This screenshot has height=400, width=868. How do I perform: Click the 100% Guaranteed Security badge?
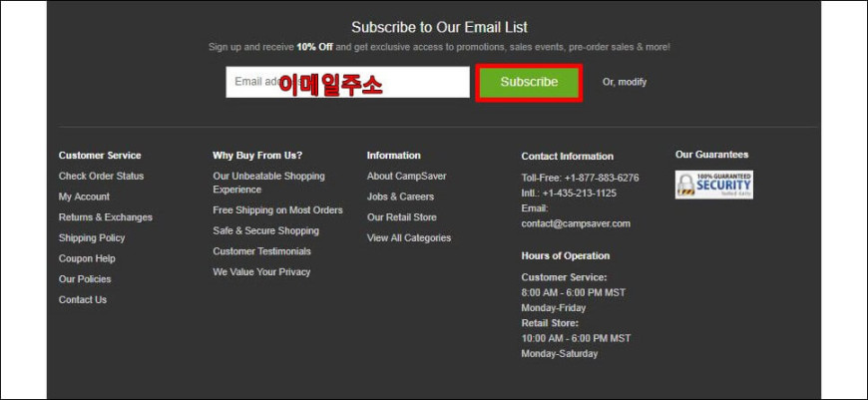pyautogui.click(x=714, y=185)
